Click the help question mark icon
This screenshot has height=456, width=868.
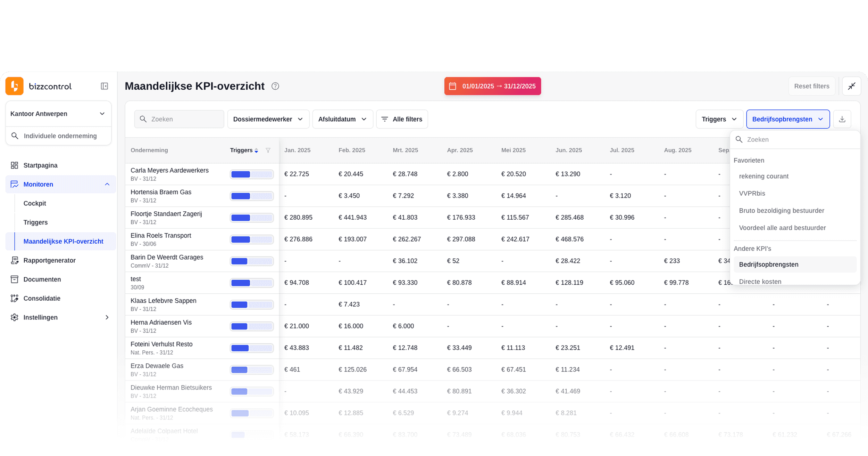click(275, 86)
